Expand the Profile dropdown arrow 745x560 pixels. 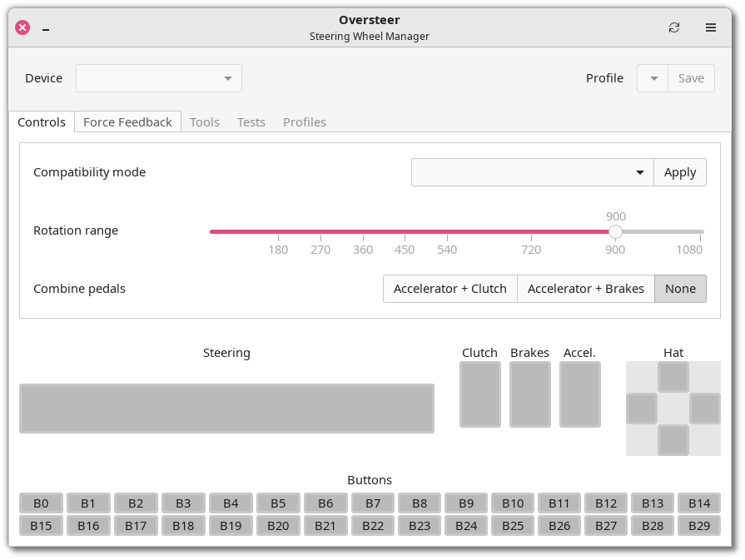tap(653, 78)
